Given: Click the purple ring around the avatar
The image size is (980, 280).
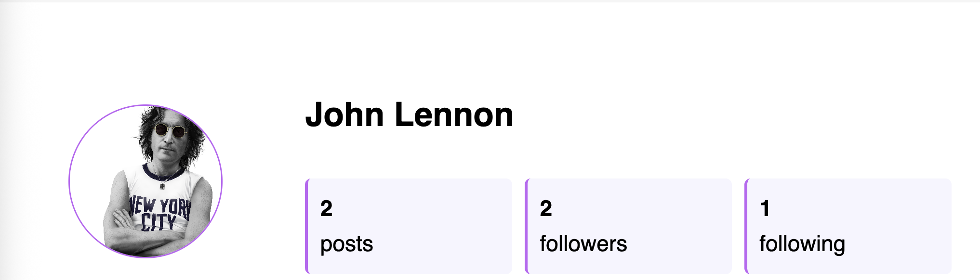Looking at the screenshot, I should [x=69, y=181].
